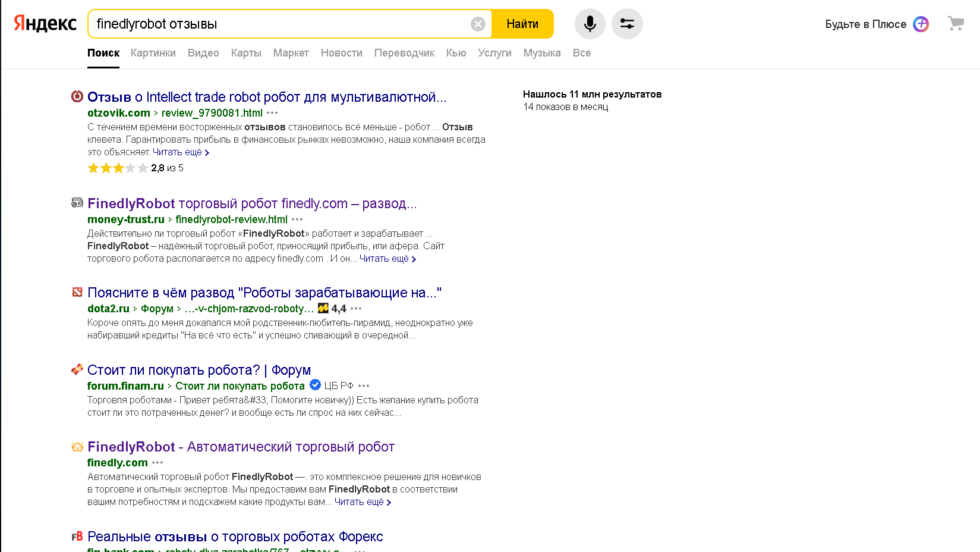Click the otzovik.com result favicon
Screen dimensions: 980x552
point(77,96)
